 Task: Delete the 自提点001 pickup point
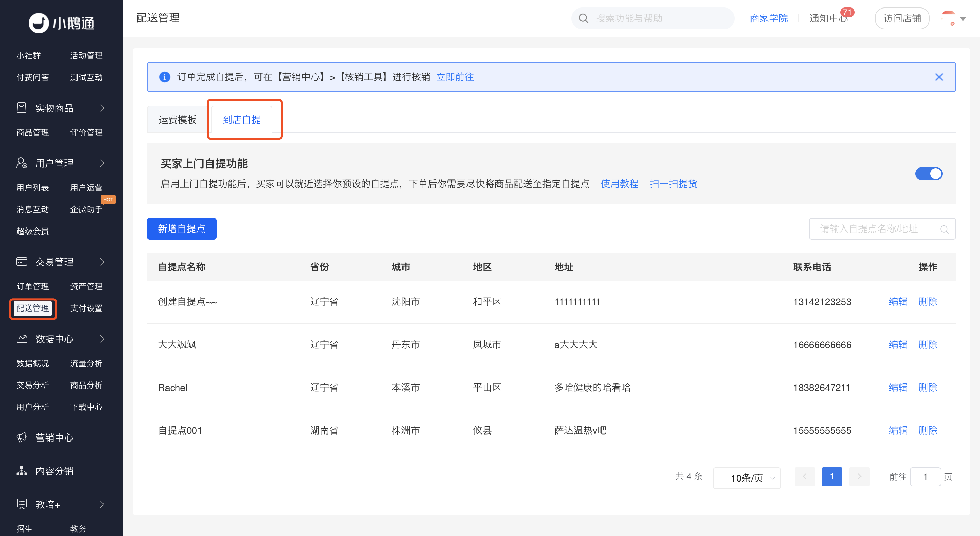point(928,431)
